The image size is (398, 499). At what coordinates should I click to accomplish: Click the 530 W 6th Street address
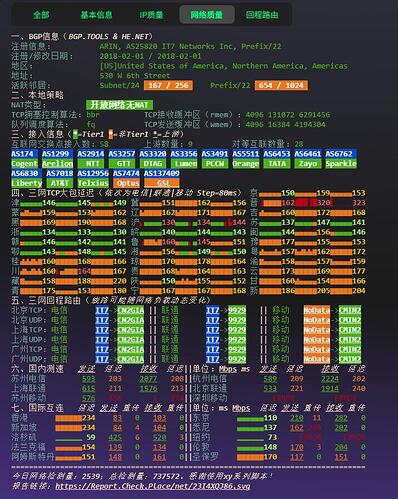pyautogui.click(x=135, y=76)
